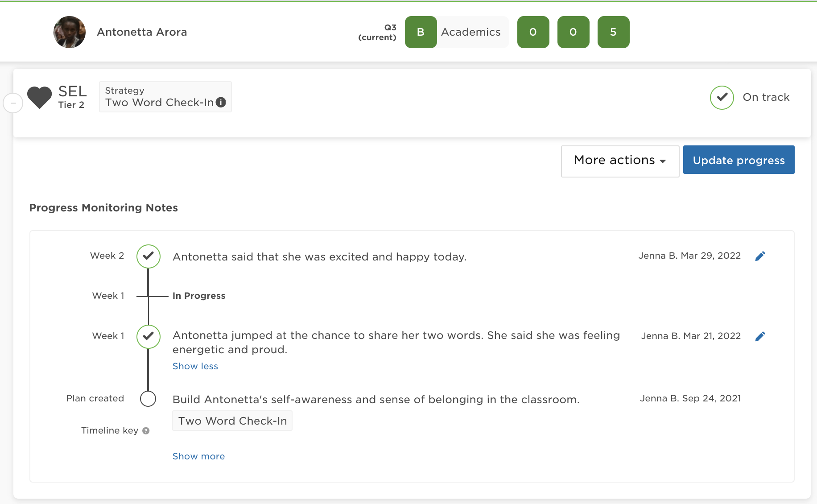Open the Two Word Check-In info icon
Image resolution: width=817 pixels, height=504 pixels.
(x=220, y=102)
